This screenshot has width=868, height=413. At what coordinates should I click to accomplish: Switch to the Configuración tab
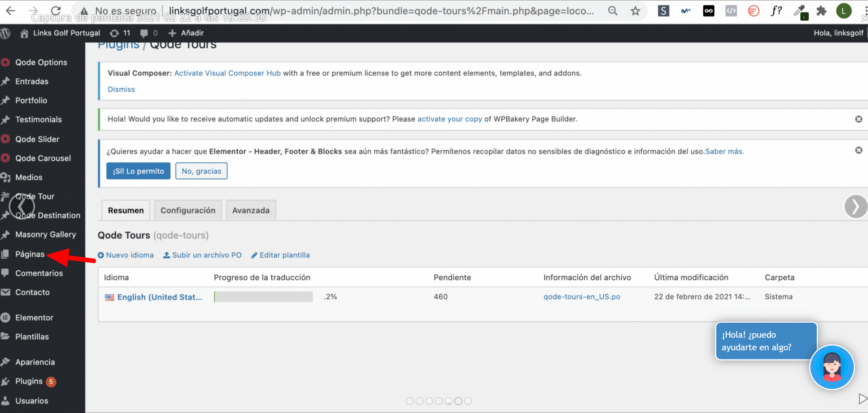click(x=188, y=210)
